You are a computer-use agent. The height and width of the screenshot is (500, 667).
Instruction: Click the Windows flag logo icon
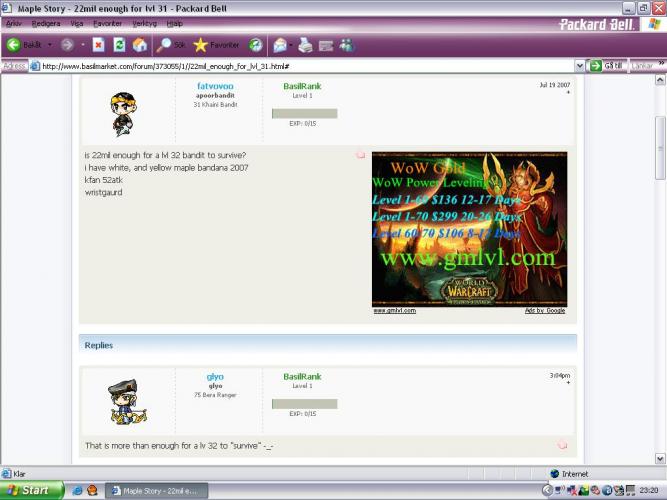(654, 24)
